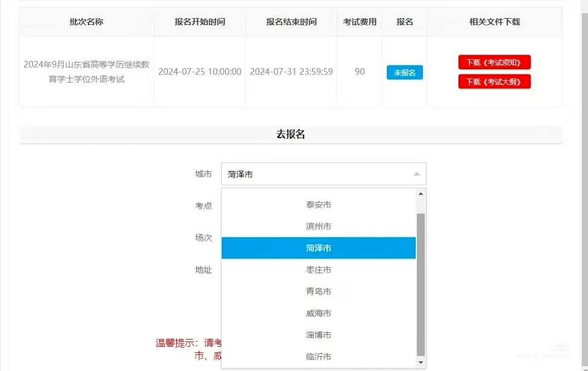Click the dropdown list scrollbar thumb

[421, 284]
